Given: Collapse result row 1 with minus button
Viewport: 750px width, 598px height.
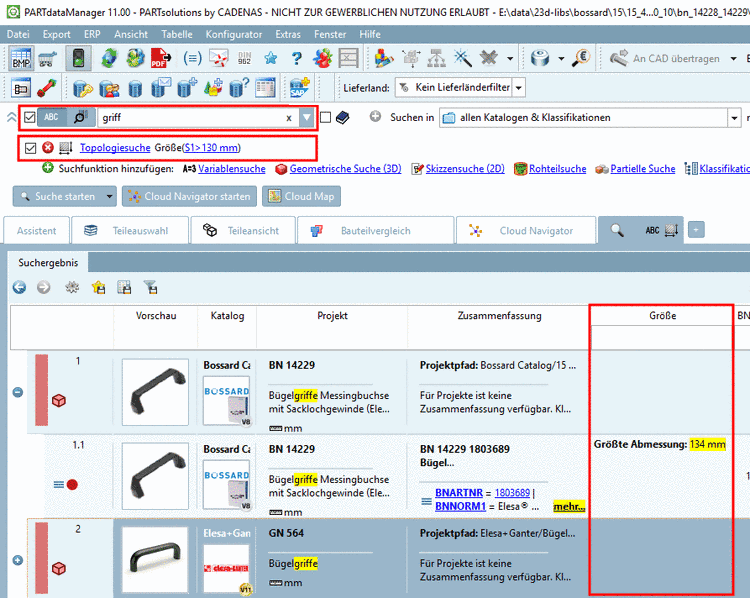Looking at the screenshot, I should click(18, 391).
